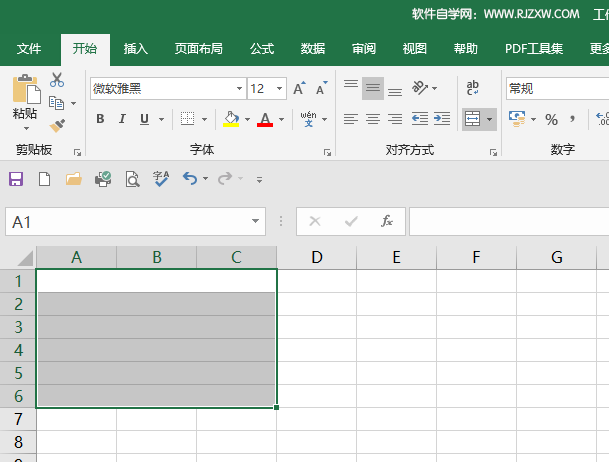Open print preview icon
The image size is (609, 462).
pos(132,179)
